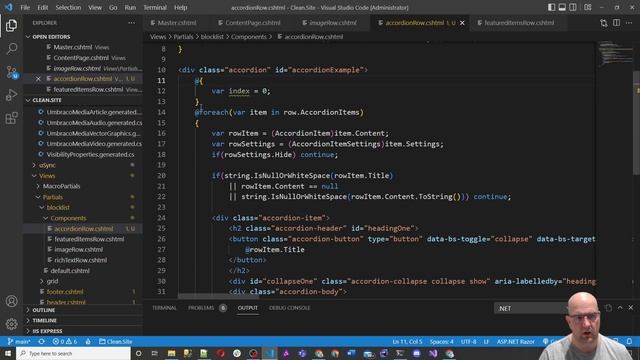Click the Windows taskbar search box

coord(73,353)
